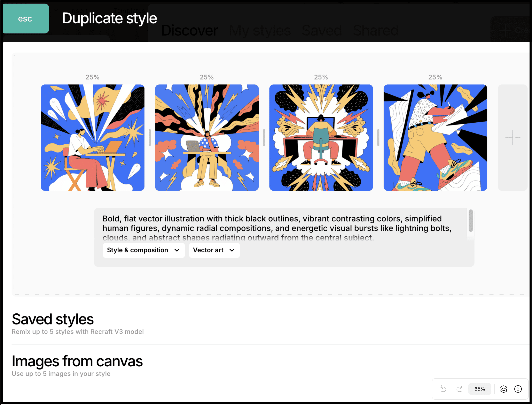
Task: Click the plus to add an image
Action: [x=512, y=138]
